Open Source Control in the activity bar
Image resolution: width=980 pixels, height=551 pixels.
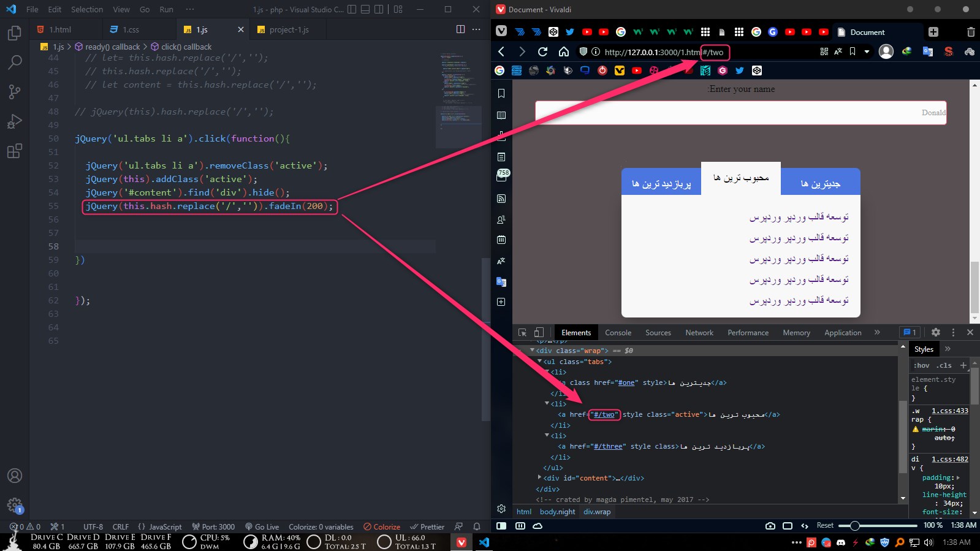click(x=14, y=92)
